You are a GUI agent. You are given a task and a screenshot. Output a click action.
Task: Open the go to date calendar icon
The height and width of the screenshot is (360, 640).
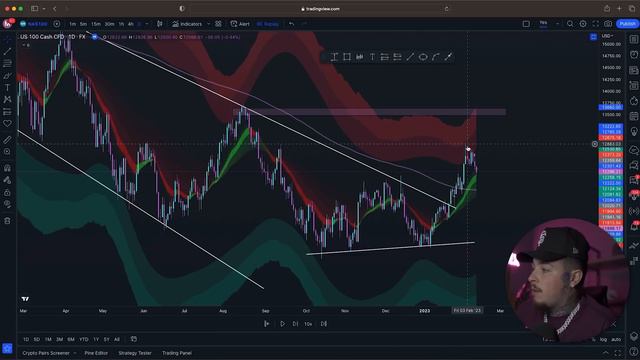tap(133, 339)
